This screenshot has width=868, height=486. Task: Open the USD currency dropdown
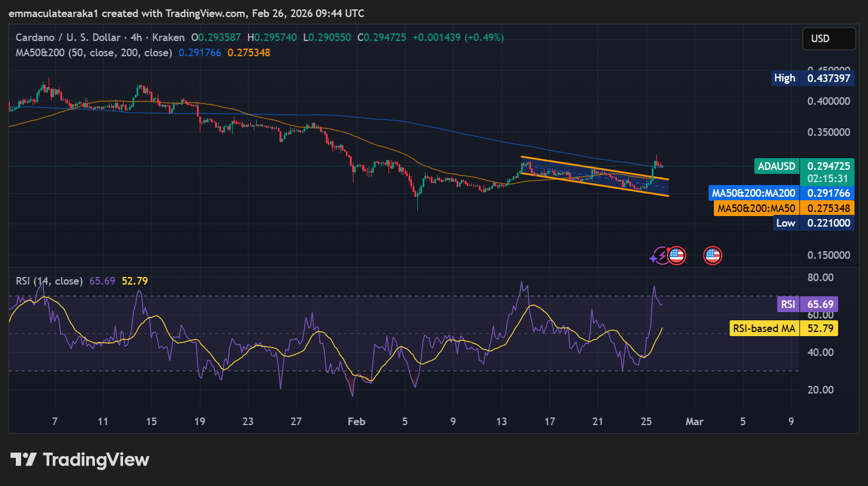(828, 39)
